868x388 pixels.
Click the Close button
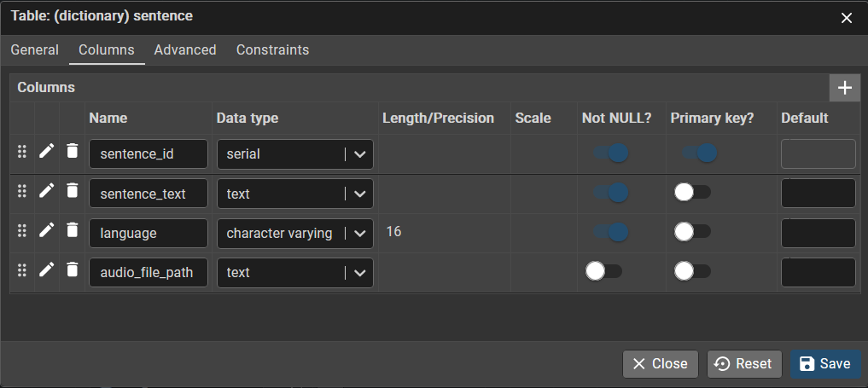(x=661, y=363)
